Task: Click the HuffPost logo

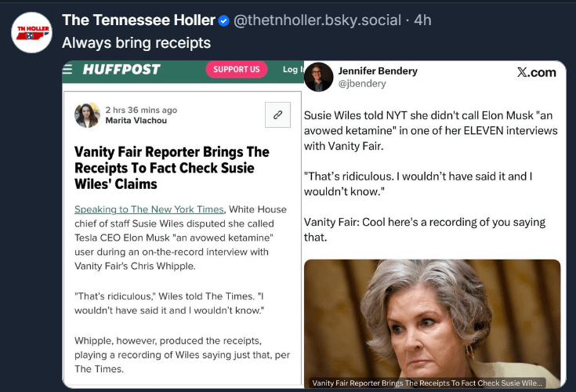Action: (121, 69)
